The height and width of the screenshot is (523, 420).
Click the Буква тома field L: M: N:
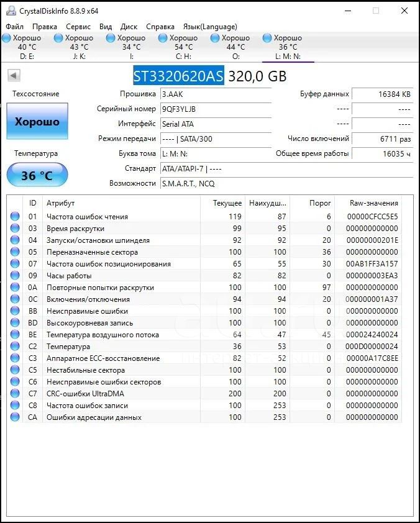pyautogui.click(x=216, y=154)
